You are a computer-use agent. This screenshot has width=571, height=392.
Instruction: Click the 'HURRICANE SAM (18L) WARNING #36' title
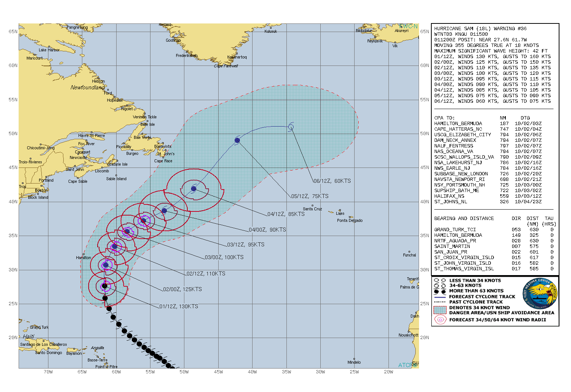[x=480, y=29]
